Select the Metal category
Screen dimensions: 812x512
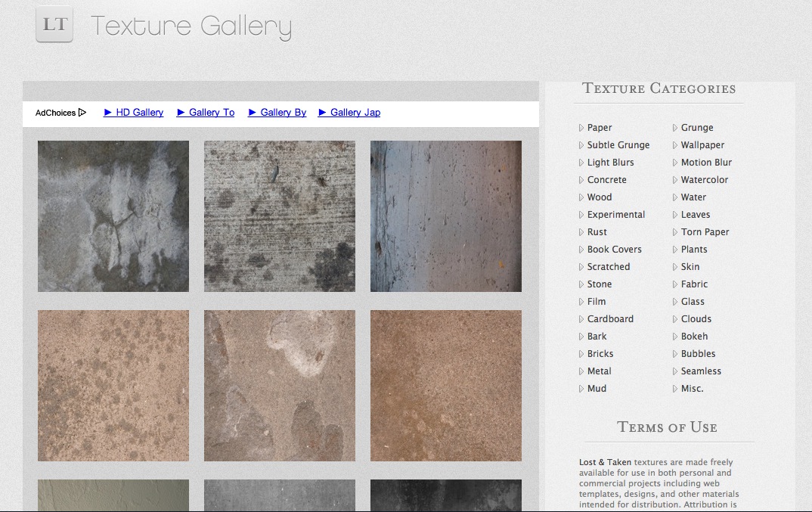coord(599,371)
